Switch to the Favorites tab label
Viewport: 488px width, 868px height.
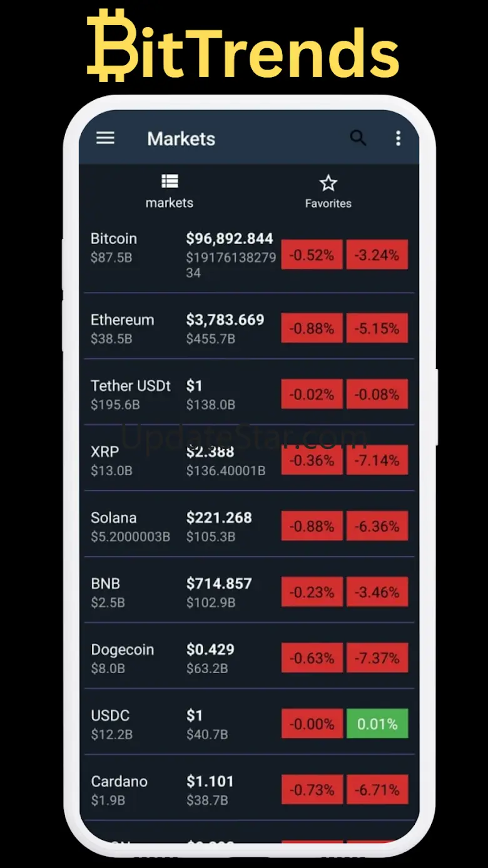point(328,204)
